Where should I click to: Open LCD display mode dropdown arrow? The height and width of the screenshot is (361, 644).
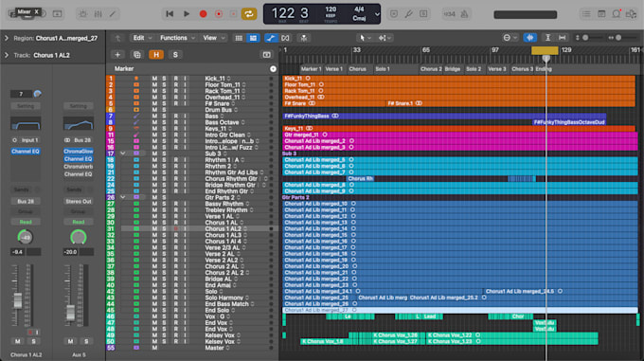click(377, 14)
